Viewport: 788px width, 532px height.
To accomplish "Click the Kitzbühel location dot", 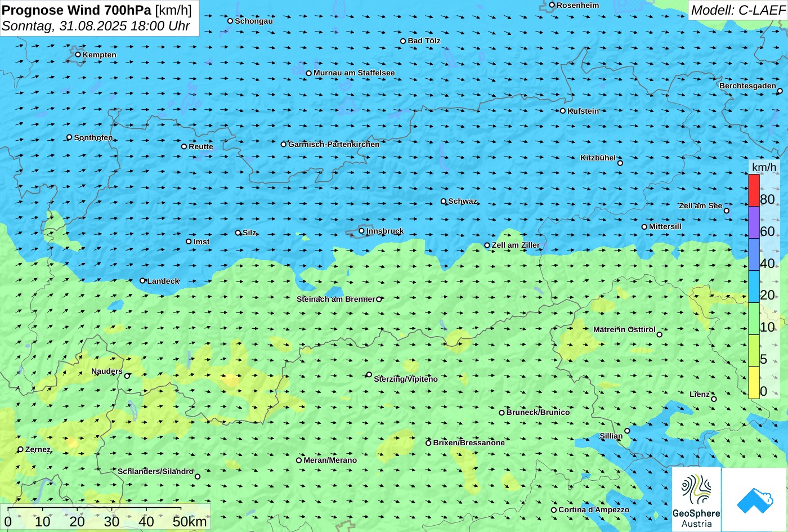I will pyautogui.click(x=620, y=163).
